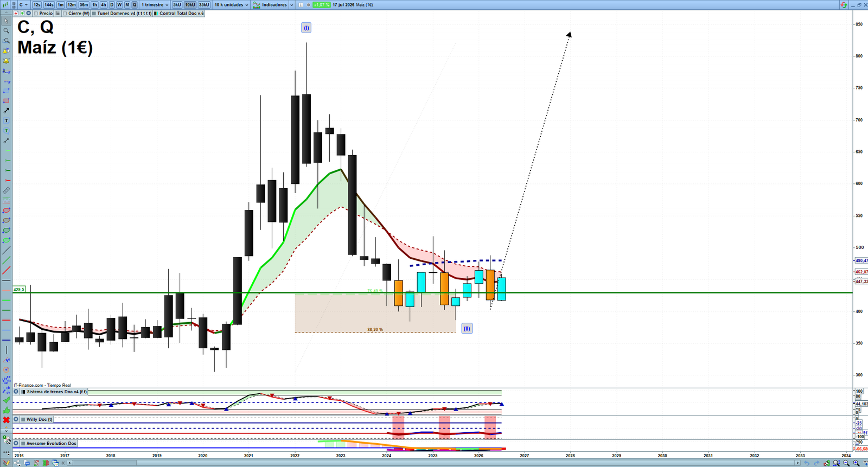Click the zoom out magnifier at bottom right

pos(847,463)
